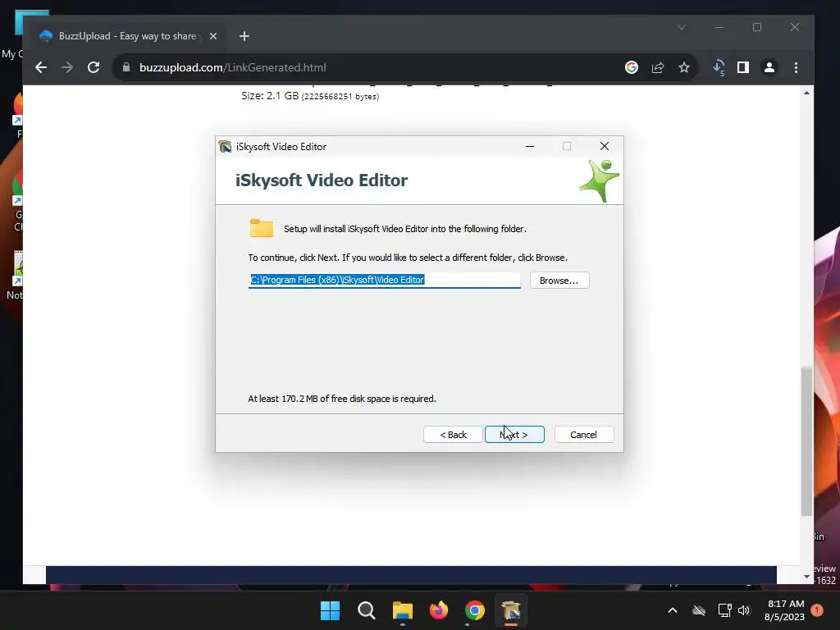Image resolution: width=840 pixels, height=630 pixels.
Task: Click the scroll down arrow on page
Action: point(807,577)
